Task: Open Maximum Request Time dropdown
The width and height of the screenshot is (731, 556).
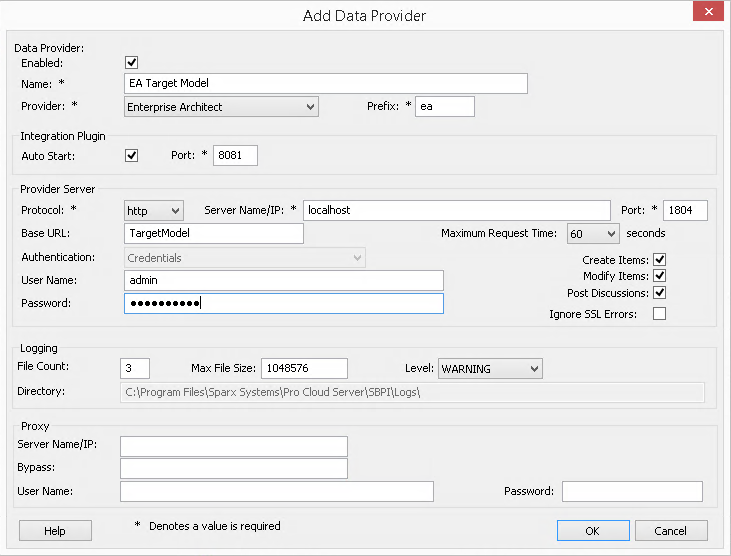Action: tap(611, 233)
